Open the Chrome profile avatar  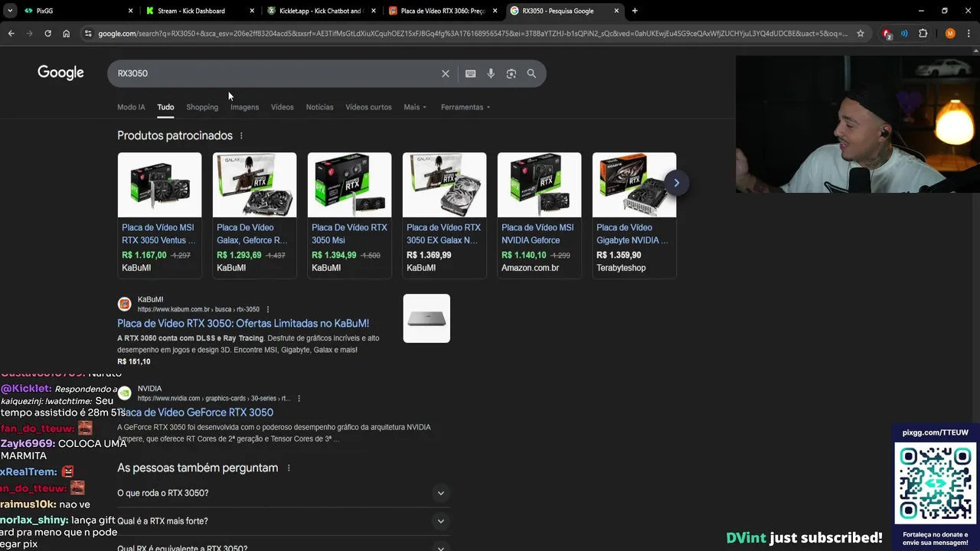click(950, 34)
